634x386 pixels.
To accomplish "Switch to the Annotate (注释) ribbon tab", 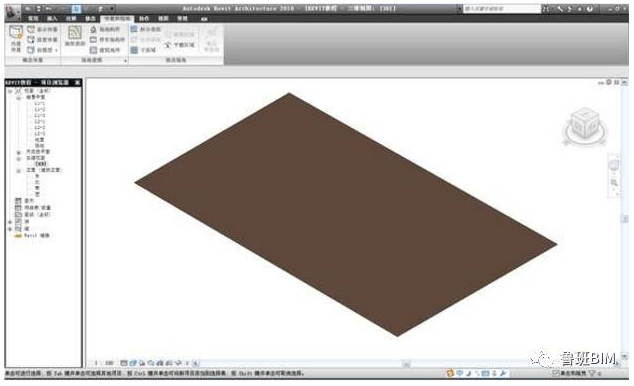I will [71, 18].
